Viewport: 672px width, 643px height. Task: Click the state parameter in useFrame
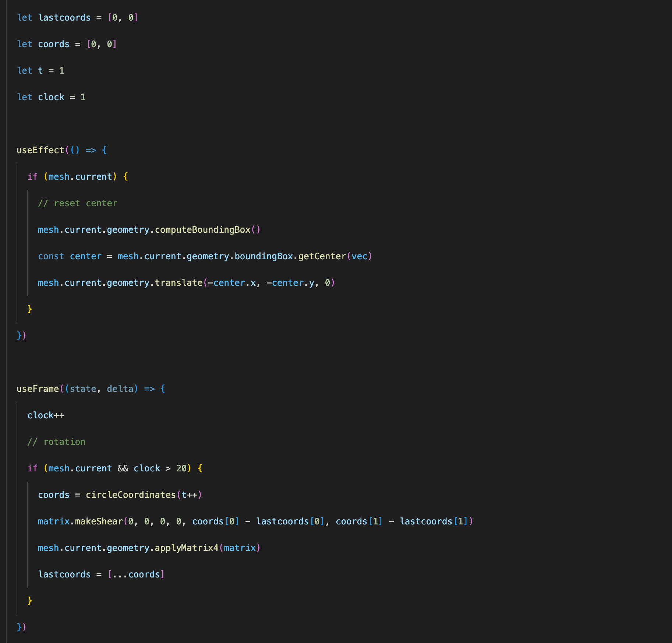[x=83, y=389]
